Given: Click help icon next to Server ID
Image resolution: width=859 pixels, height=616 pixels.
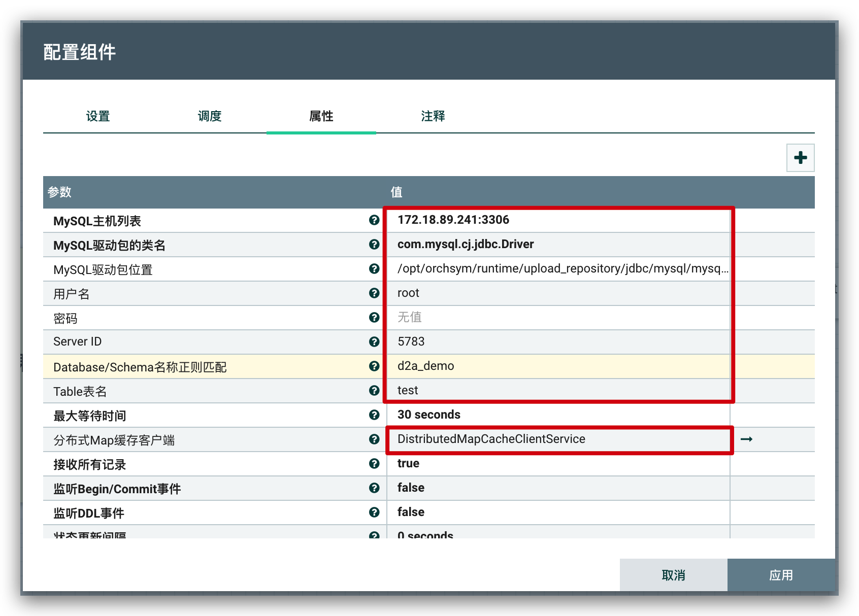Looking at the screenshot, I should (374, 341).
